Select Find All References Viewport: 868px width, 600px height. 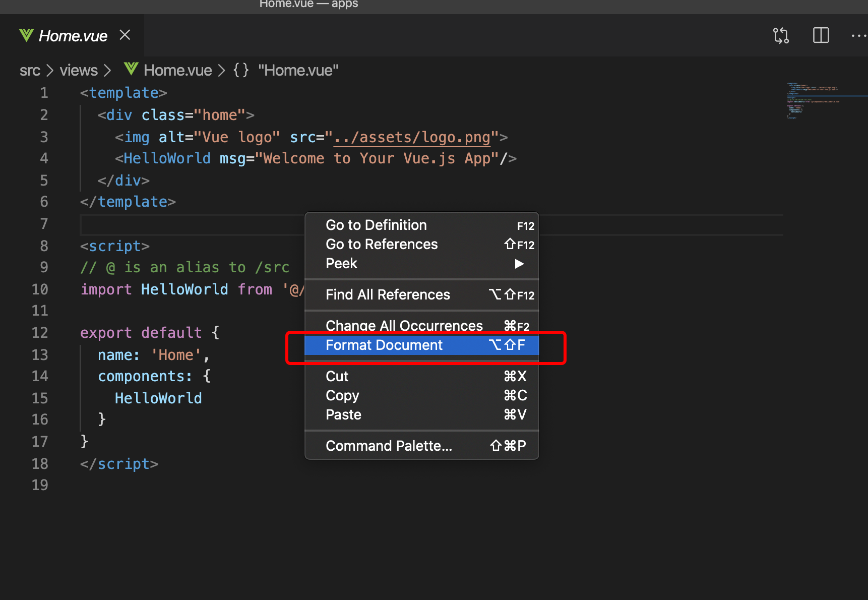(422, 294)
